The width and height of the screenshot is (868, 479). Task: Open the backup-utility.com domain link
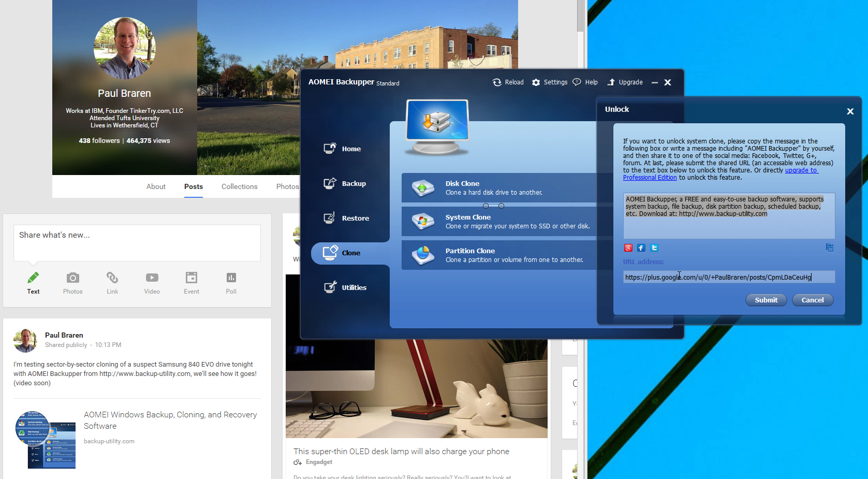click(109, 441)
